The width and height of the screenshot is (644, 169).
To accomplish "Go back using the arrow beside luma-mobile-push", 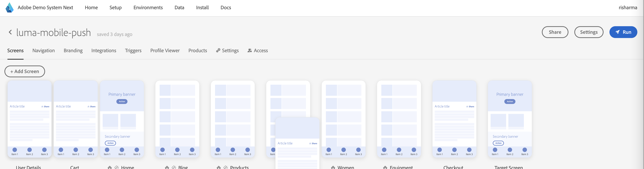I will point(10,32).
